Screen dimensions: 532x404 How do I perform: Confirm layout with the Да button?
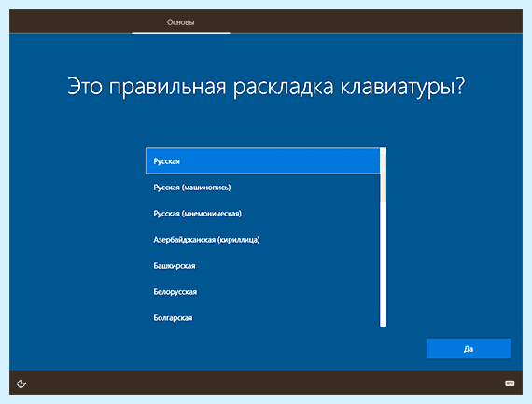(x=469, y=348)
